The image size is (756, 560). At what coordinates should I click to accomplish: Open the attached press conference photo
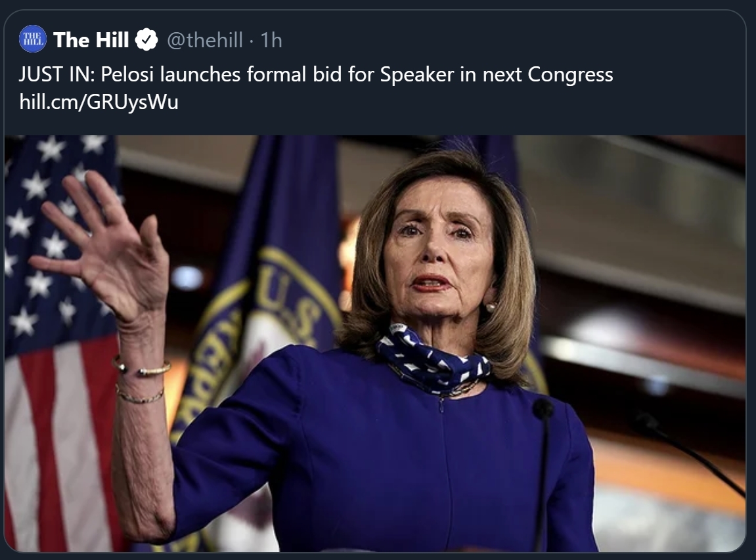pyautogui.click(x=375, y=343)
